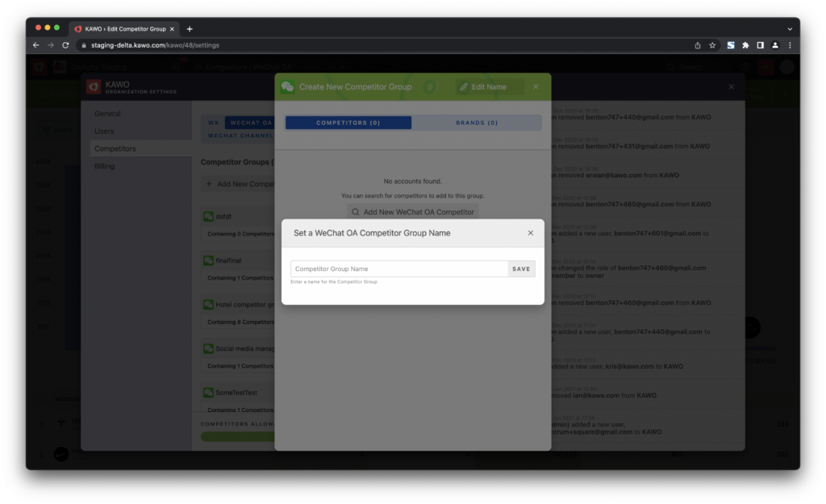Click the WeChat icon beside finalfinal

209,260
